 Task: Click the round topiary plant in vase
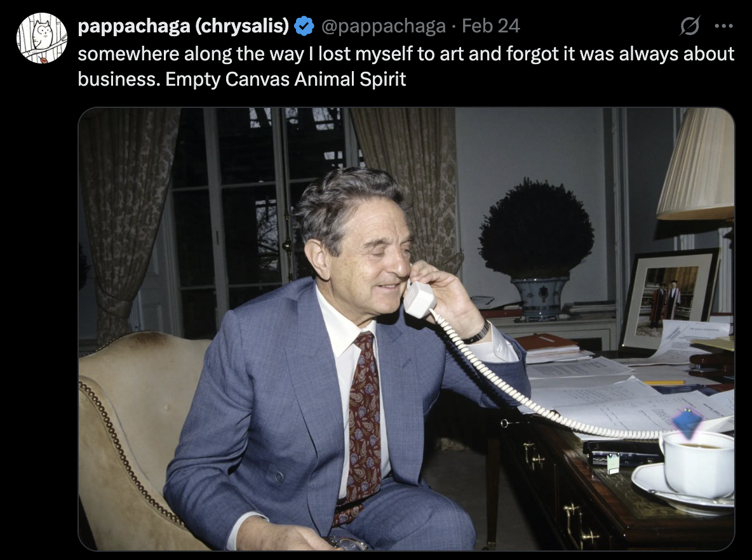point(536,229)
